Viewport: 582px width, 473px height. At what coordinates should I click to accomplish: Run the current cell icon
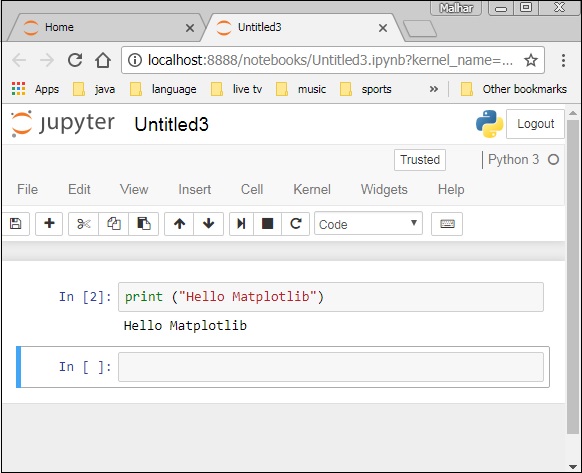(241, 224)
